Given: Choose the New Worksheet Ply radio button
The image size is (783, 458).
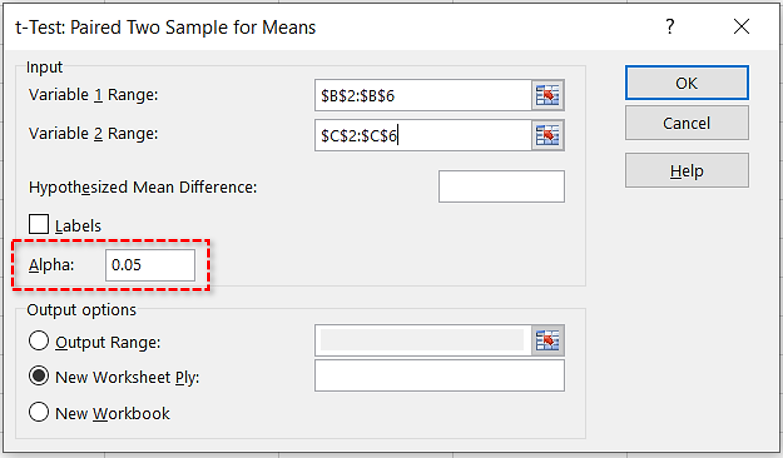Looking at the screenshot, I should point(40,377).
